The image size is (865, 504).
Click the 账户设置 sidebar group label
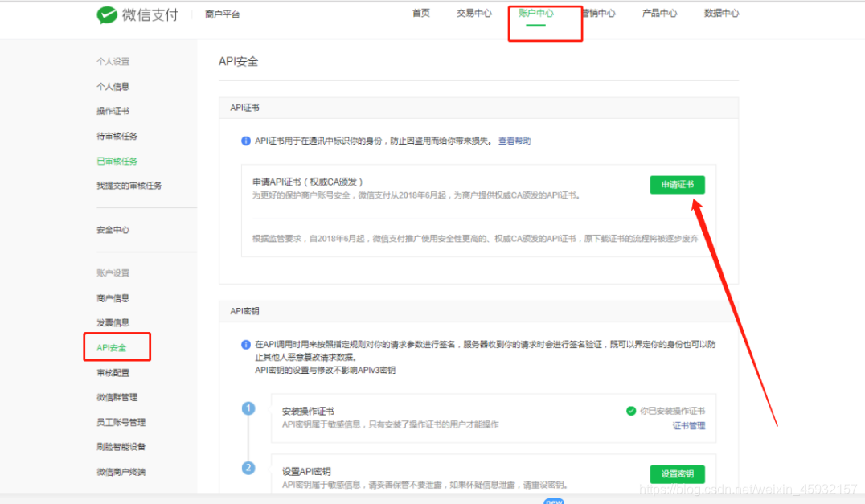[x=113, y=273]
